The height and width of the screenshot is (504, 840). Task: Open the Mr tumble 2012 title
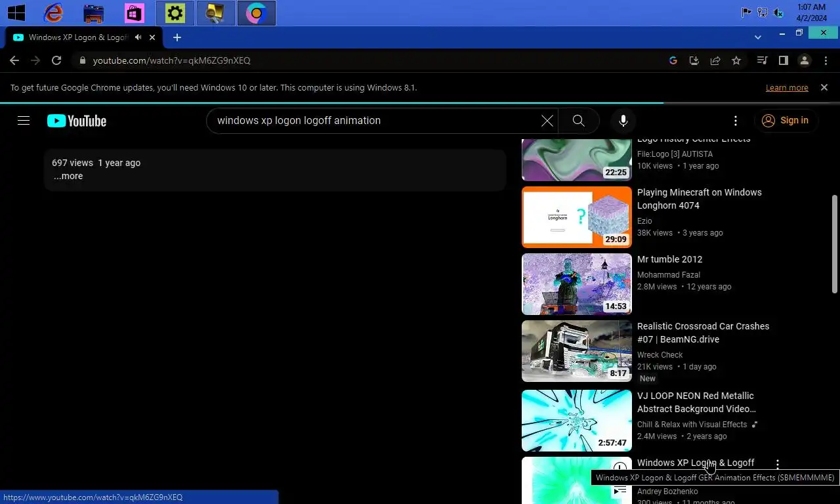coord(669,259)
